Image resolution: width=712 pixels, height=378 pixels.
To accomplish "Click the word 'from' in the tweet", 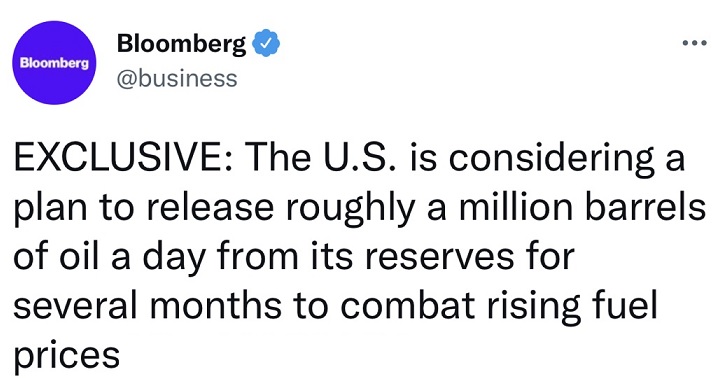I will [259, 256].
